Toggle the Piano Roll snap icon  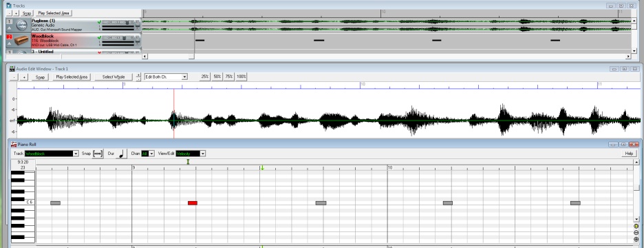click(x=98, y=154)
